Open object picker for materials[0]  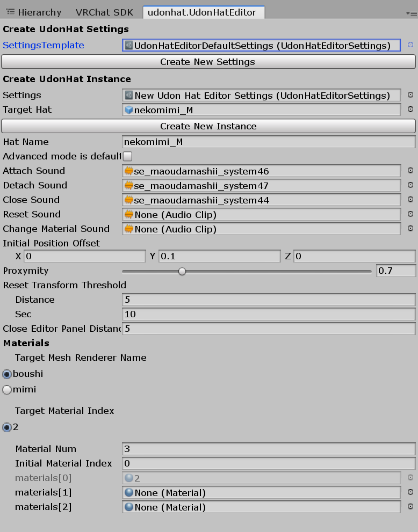pyautogui.click(x=410, y=478)
